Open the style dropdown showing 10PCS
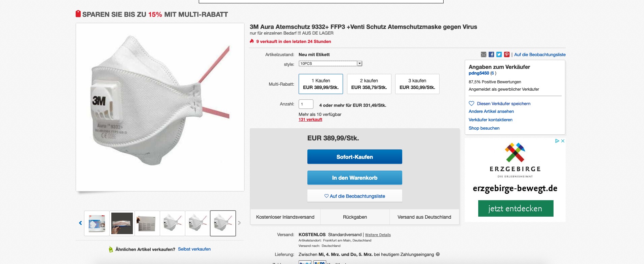The width and height of the screenshot is (644, 264). pos(330,63)
